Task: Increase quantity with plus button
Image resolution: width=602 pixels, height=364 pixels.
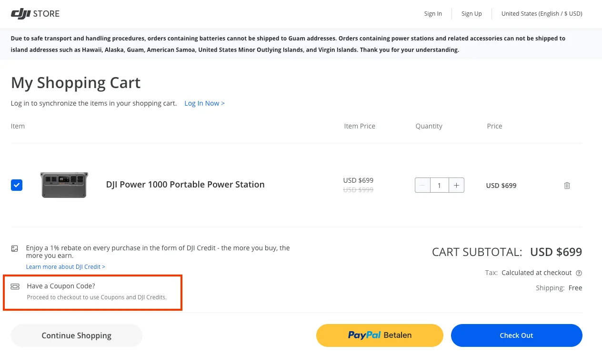Action: (x=456, y=186)
